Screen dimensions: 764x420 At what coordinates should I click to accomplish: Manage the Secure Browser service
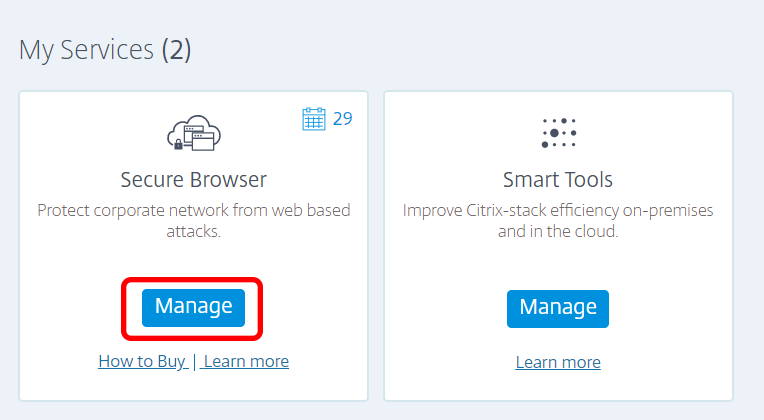[193, 307]
